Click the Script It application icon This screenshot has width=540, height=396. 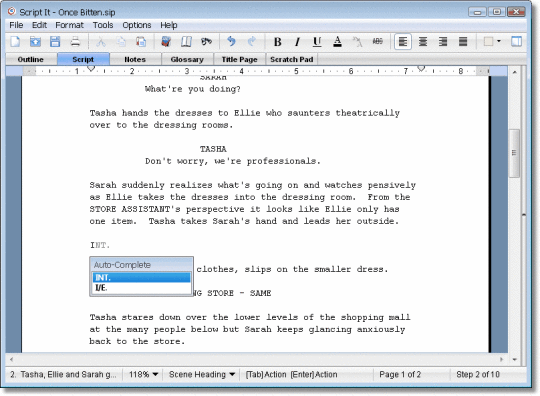click(x=12, y=11)
